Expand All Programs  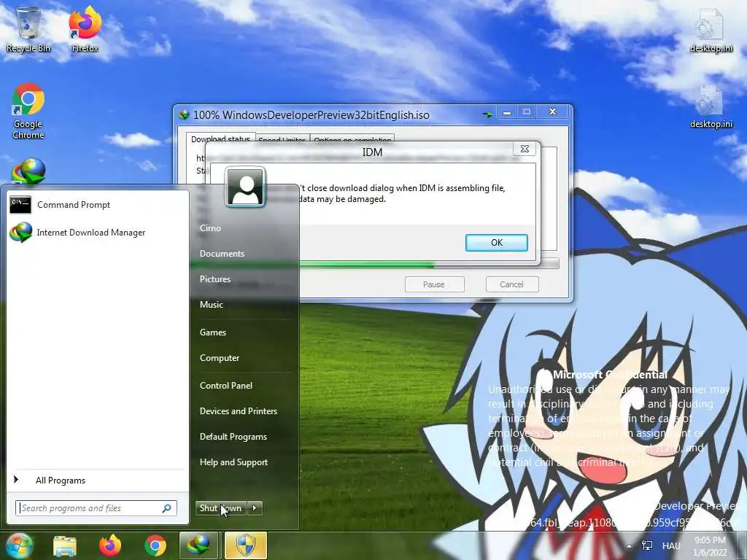[x=98, y=481]
